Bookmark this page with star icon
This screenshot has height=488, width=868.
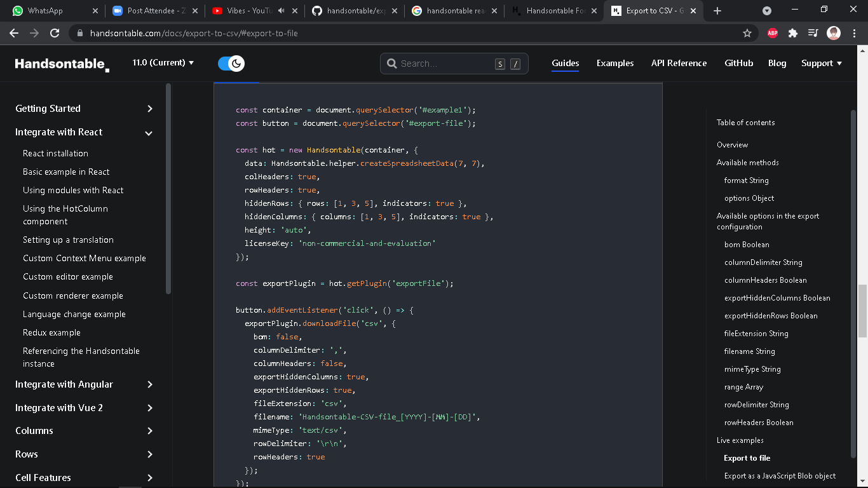747,33
